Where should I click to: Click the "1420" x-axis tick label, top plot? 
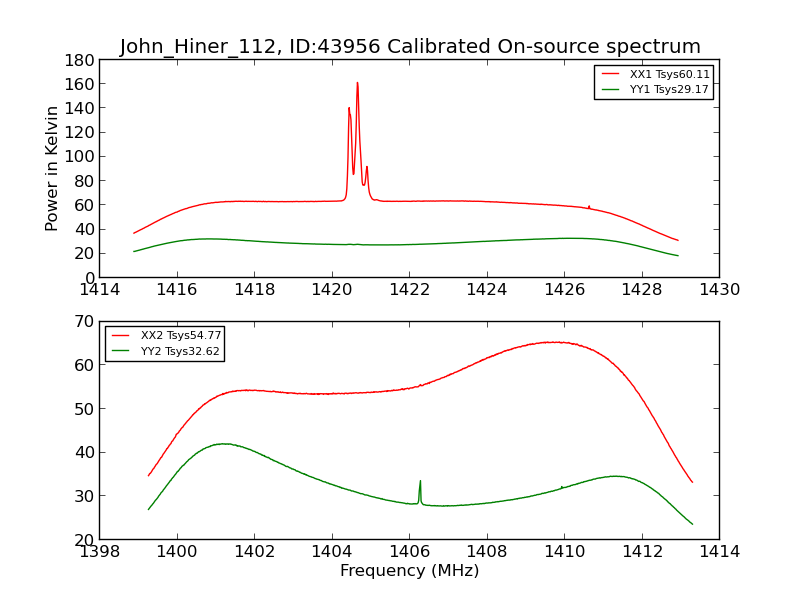[332, 290]
